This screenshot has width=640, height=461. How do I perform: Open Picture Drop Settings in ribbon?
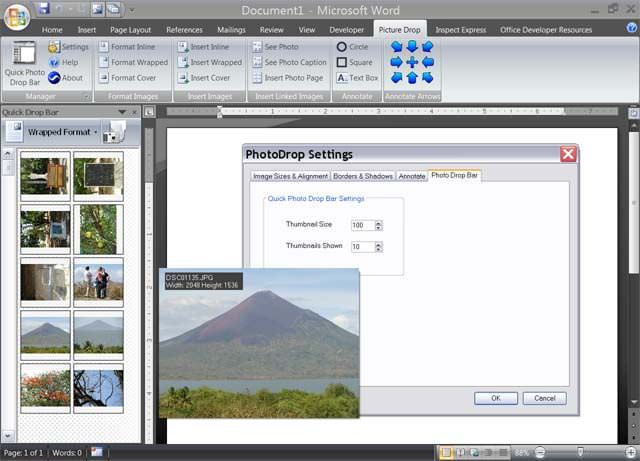tap(68, 47)
